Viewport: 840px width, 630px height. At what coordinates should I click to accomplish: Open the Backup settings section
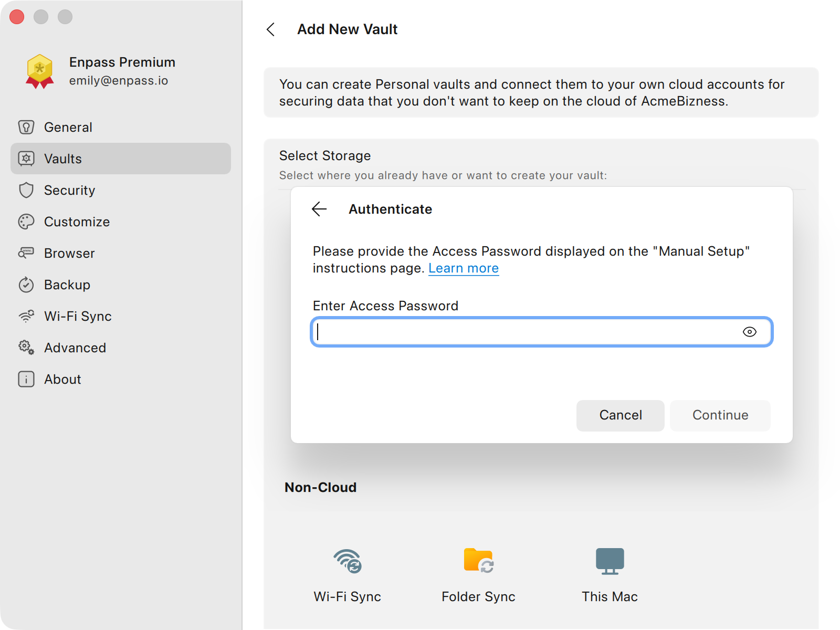pos(121,285)
